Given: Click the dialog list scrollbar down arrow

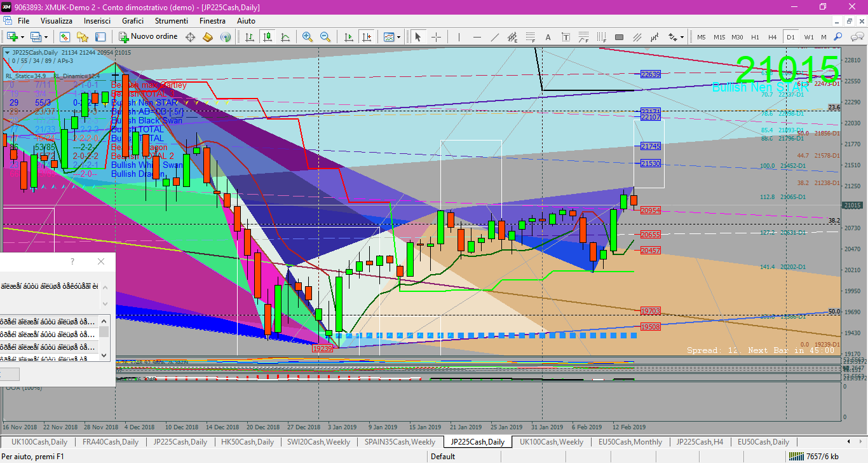Looking at the screenshot, I should (x=104, y=355).
